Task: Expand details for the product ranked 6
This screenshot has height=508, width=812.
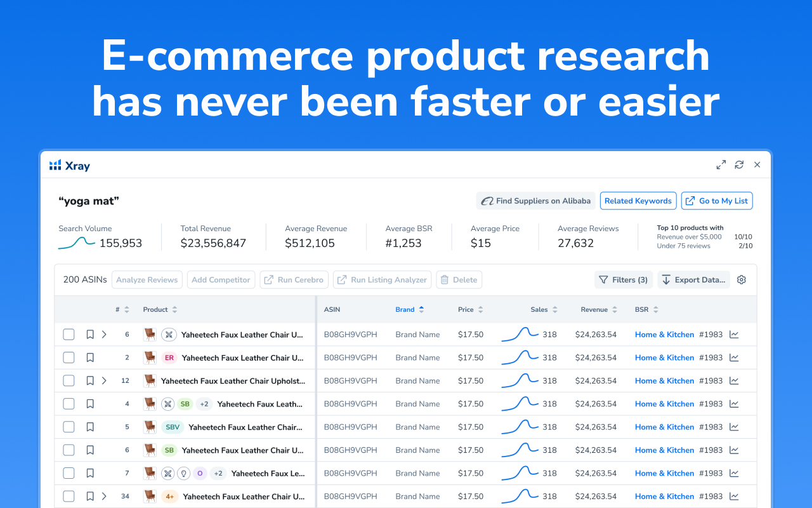Action: [x=104, y=334]
